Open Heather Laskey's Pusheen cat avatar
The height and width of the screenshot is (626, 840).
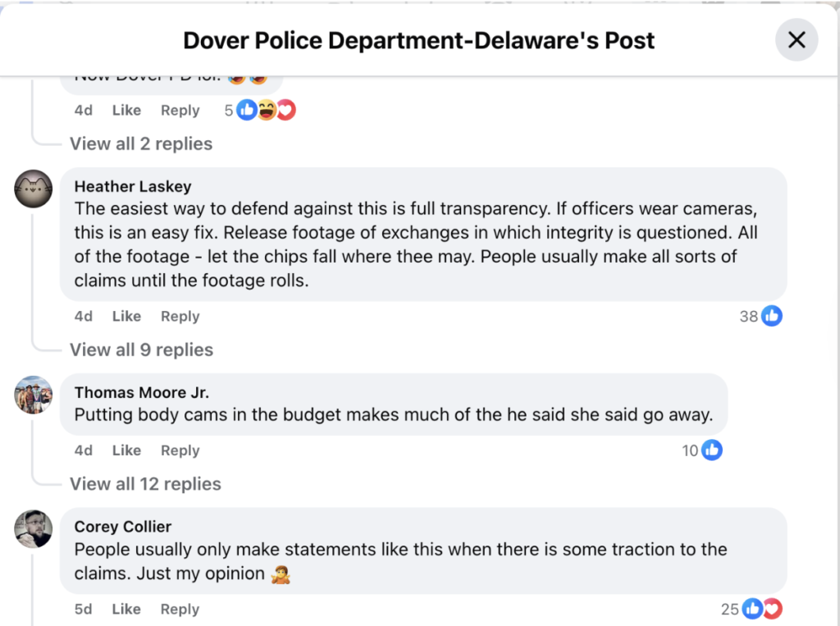33,189
